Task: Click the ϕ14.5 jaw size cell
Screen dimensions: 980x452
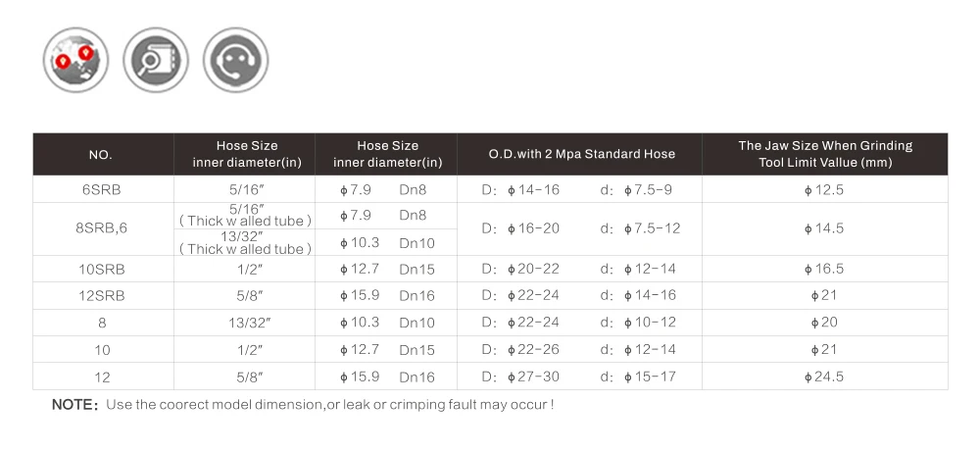Action: pos(825,228)
